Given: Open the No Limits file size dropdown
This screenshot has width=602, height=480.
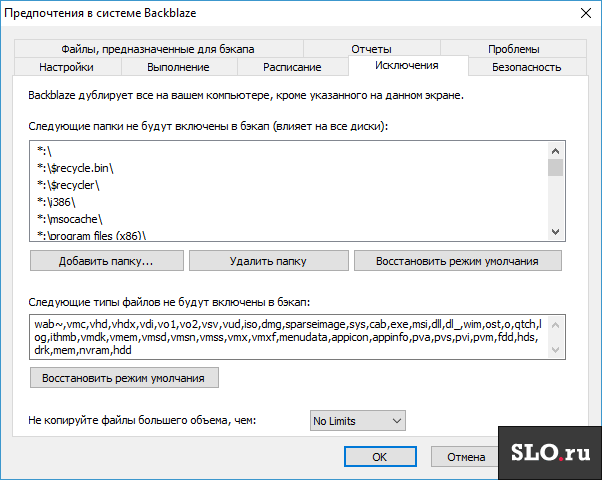Looking at the screenshot, I should (x=357, y=420).
